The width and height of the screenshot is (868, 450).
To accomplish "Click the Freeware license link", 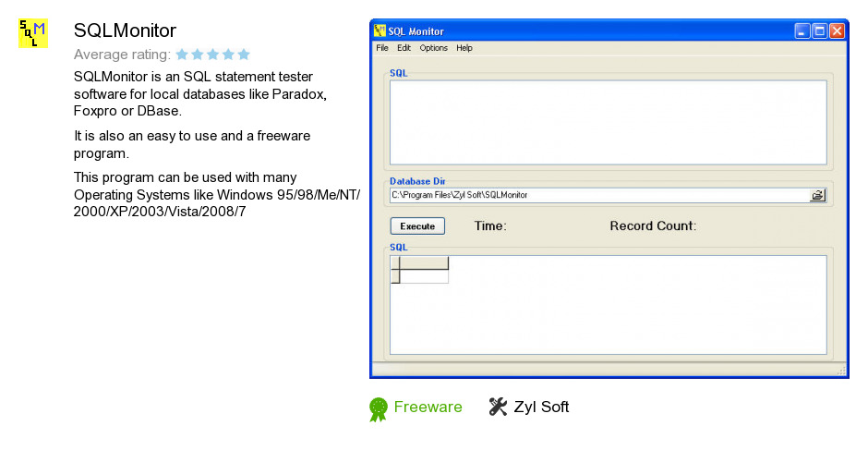I will point(428,407).
